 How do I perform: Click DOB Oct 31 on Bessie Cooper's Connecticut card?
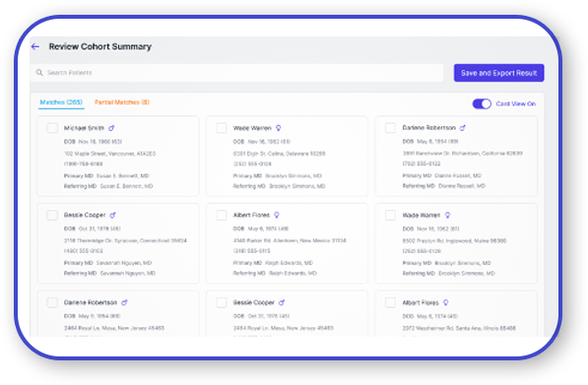[x=93, y=228]
